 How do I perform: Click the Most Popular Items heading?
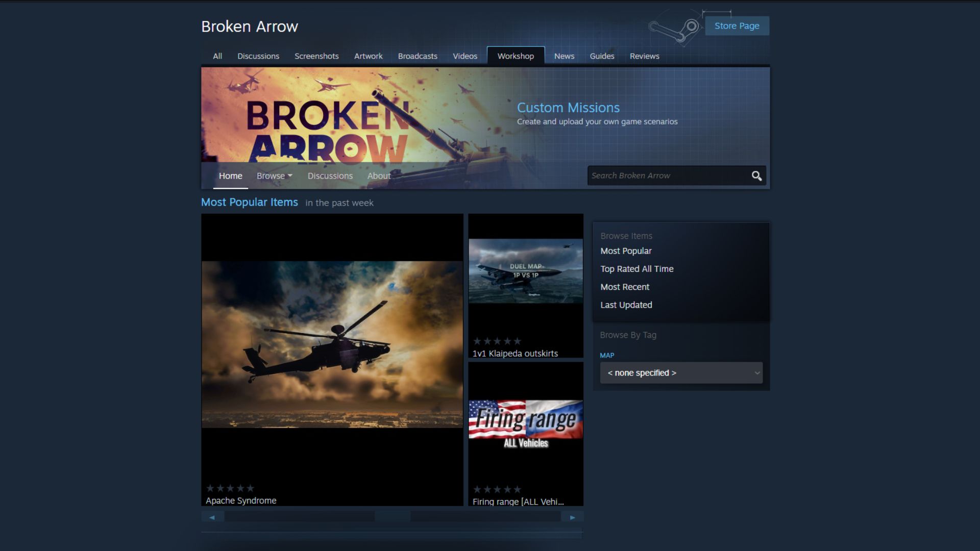(x=250, y=202)
